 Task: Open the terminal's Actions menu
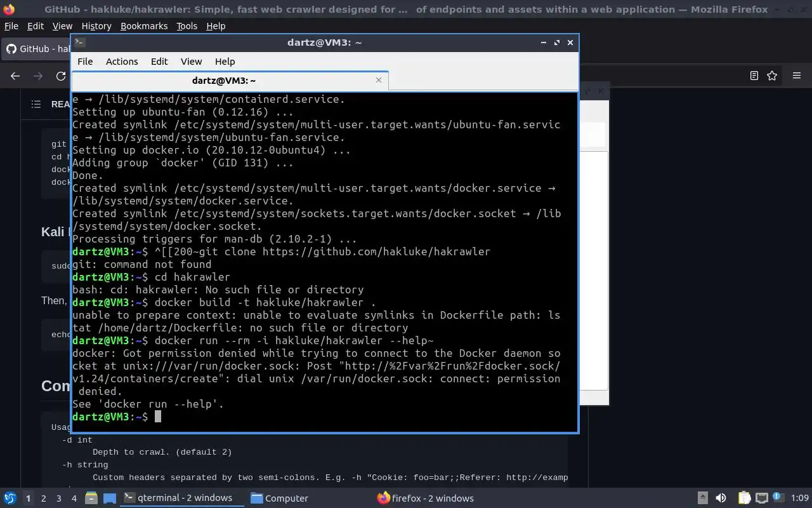122,62
